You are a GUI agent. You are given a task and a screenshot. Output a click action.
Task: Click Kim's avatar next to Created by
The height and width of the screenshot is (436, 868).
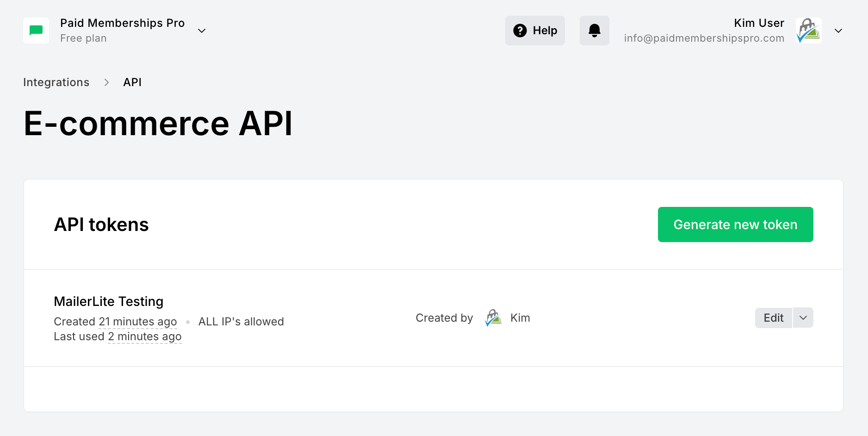click(x=494, y=318)
